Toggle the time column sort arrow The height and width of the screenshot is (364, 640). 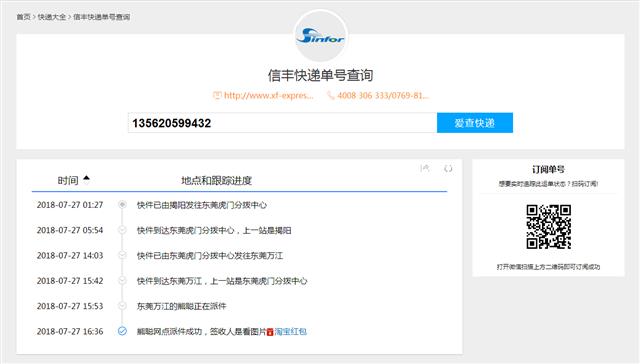[x=86, y=179]
